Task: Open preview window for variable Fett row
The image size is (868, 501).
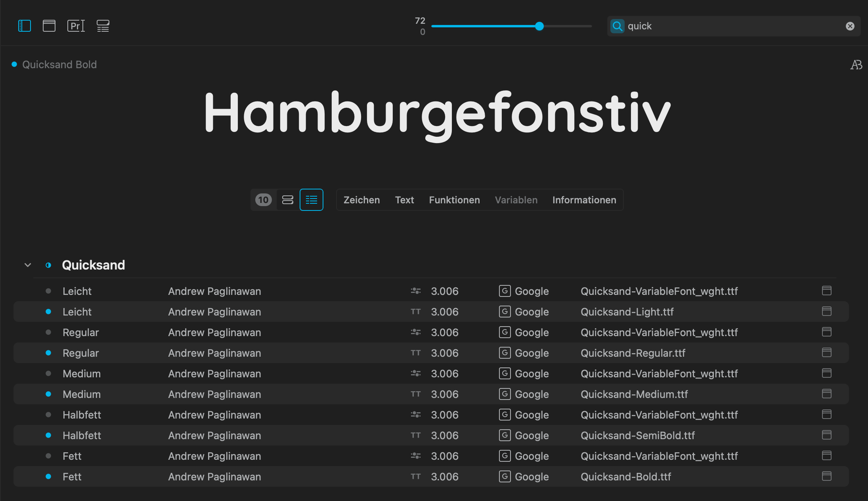Action: [x=827, y=455]
